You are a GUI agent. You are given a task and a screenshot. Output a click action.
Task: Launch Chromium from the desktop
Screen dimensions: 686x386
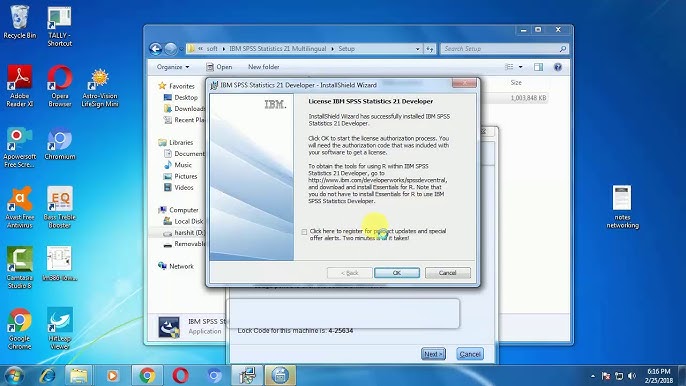pos(60,144)
